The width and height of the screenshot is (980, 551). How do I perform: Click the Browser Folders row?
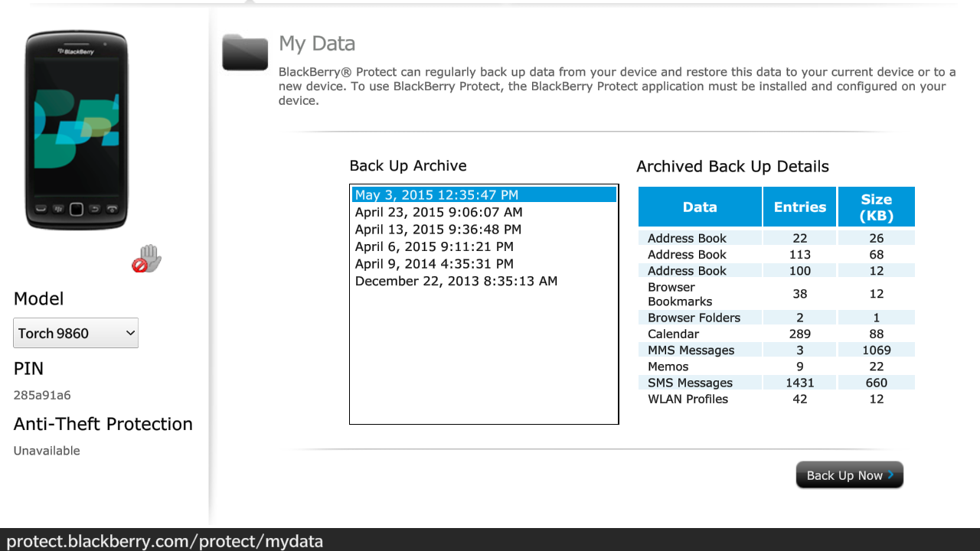(x=776, y=318)
